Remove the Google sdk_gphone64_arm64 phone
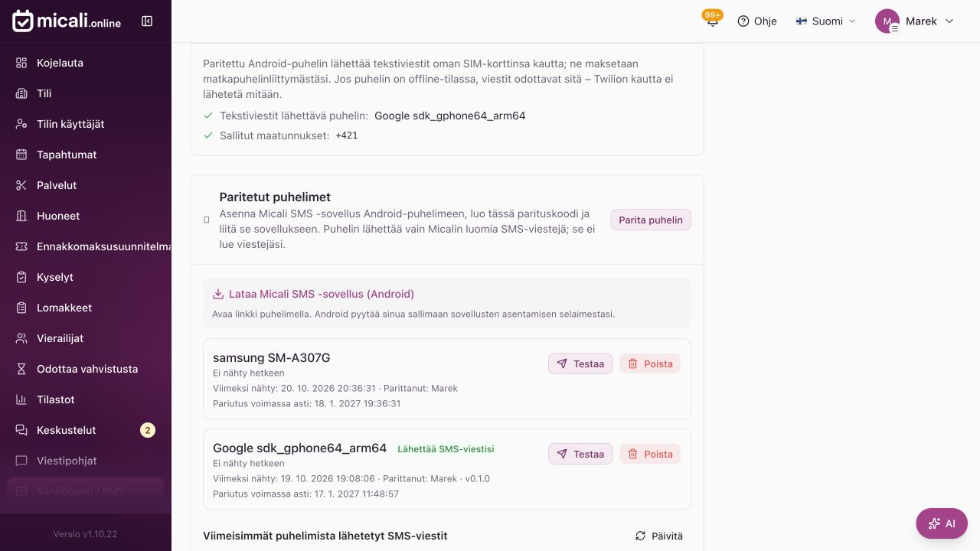The height and width of the screenshot is (551, 980). (650, 454)
